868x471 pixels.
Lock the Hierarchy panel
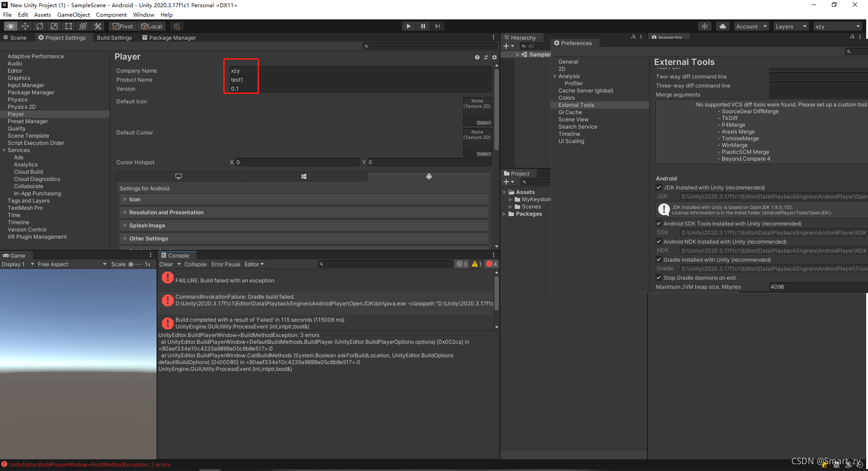(x=633, y=37)
